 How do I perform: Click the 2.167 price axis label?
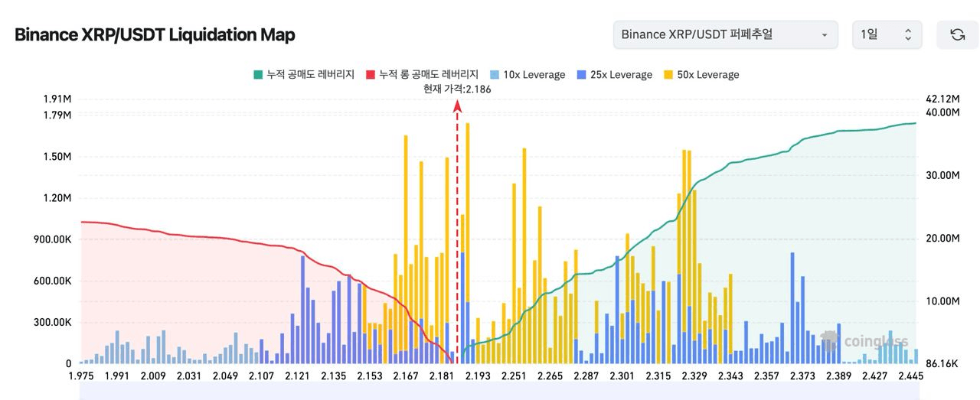click(x=406, y=376)
